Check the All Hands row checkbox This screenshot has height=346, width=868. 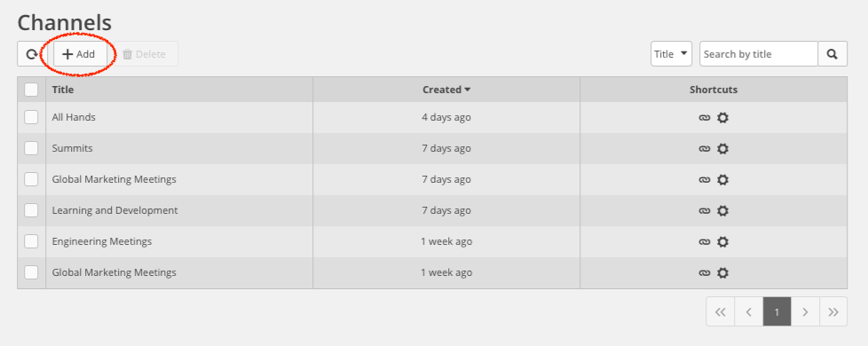(32, 117)
